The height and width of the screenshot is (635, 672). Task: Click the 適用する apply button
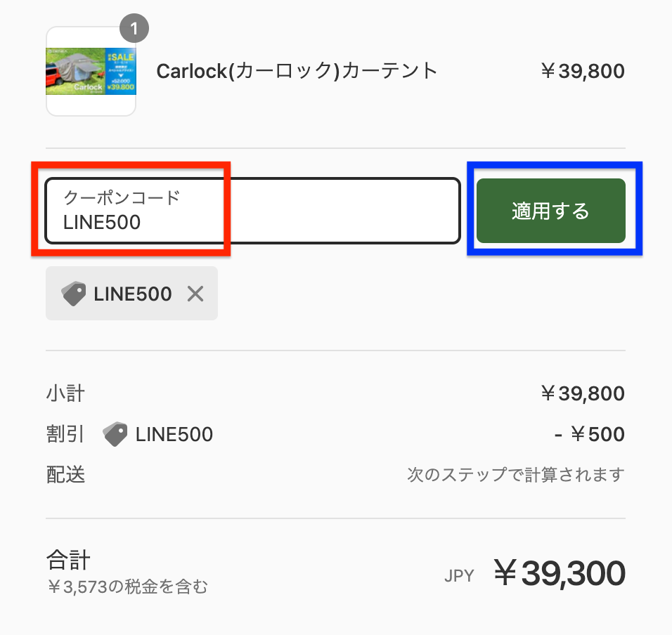pyautogui.click(x=550, y=211)
